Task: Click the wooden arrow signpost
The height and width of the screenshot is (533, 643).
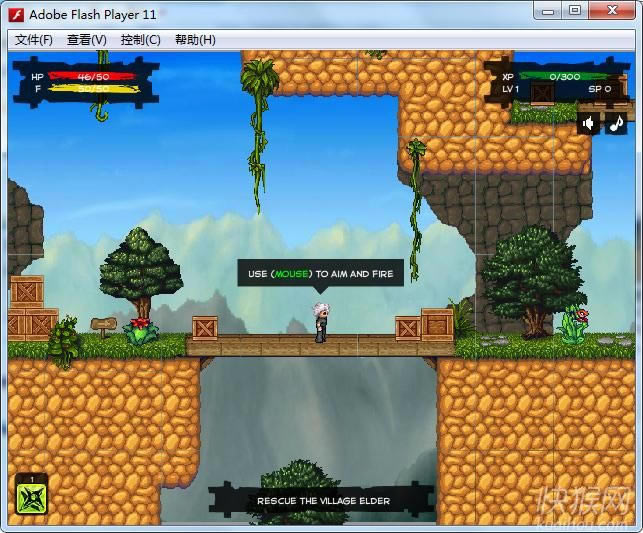Action: tap(102, 326)
